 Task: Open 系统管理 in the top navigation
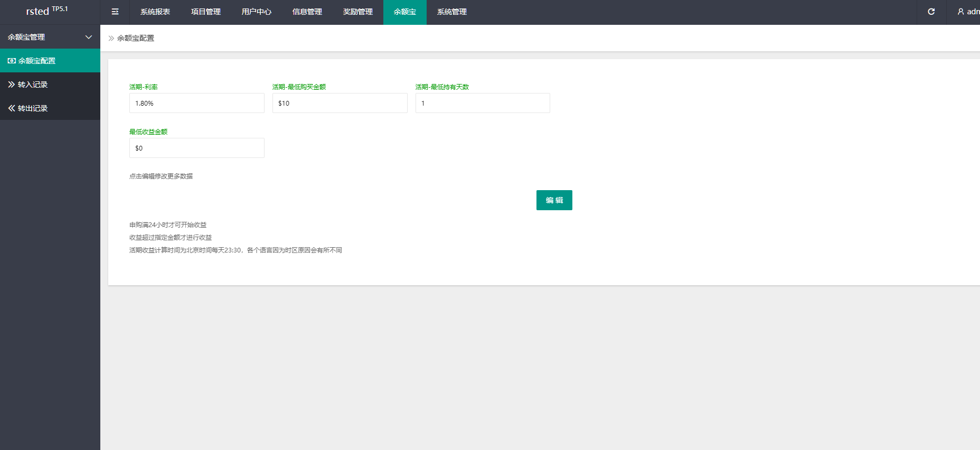coord(452,12)
